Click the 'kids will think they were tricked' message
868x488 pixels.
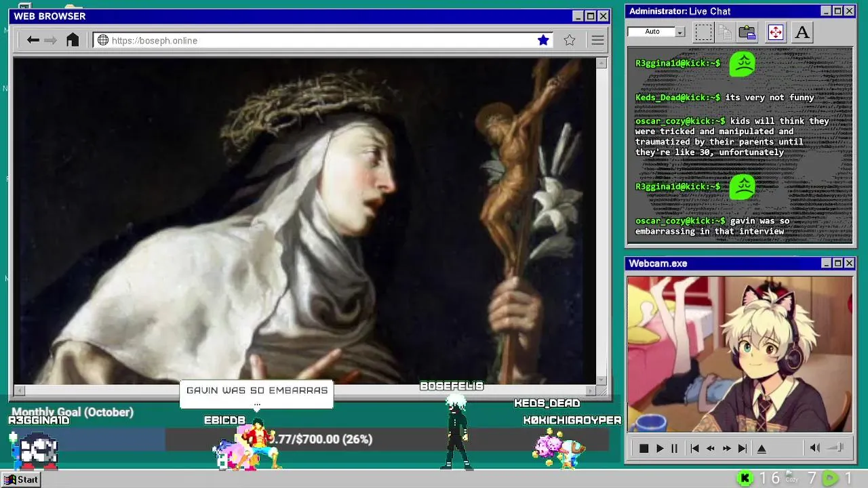[x=732, y=137]
